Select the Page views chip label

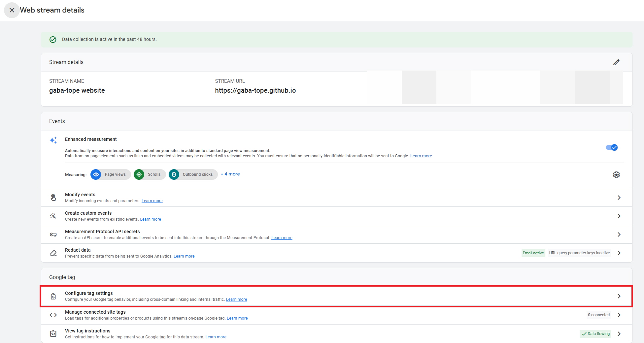point(115,174)
